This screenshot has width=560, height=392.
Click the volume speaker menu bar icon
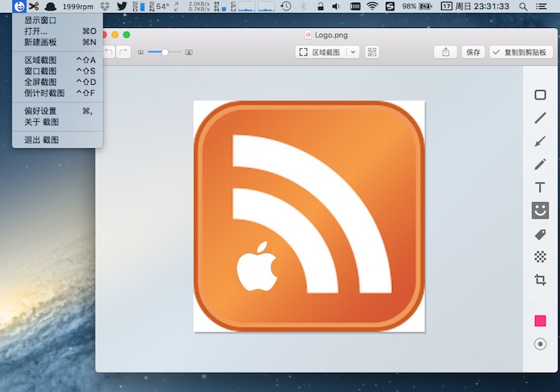coord(336,6)
